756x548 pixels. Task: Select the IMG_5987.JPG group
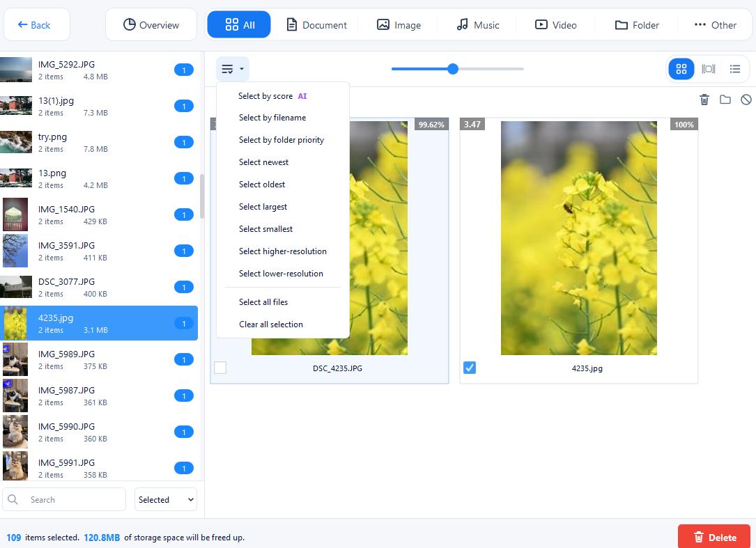(99, 396)
